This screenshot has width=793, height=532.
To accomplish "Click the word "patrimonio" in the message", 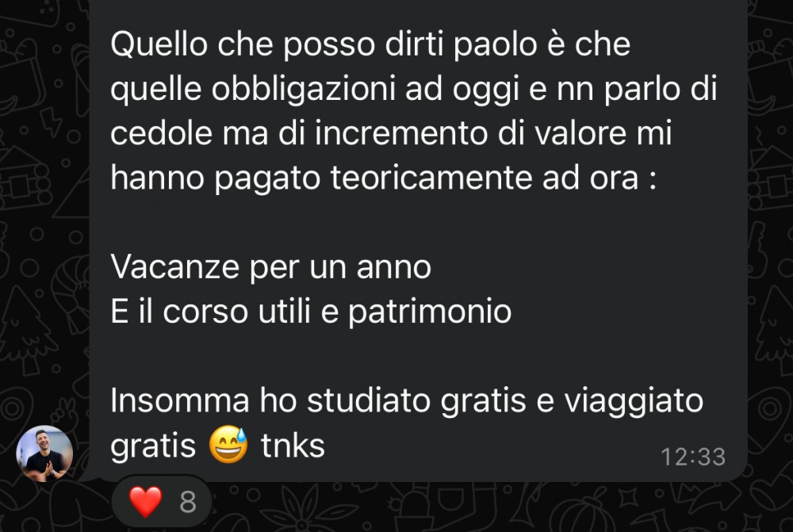I will click(x=430, y=312).
